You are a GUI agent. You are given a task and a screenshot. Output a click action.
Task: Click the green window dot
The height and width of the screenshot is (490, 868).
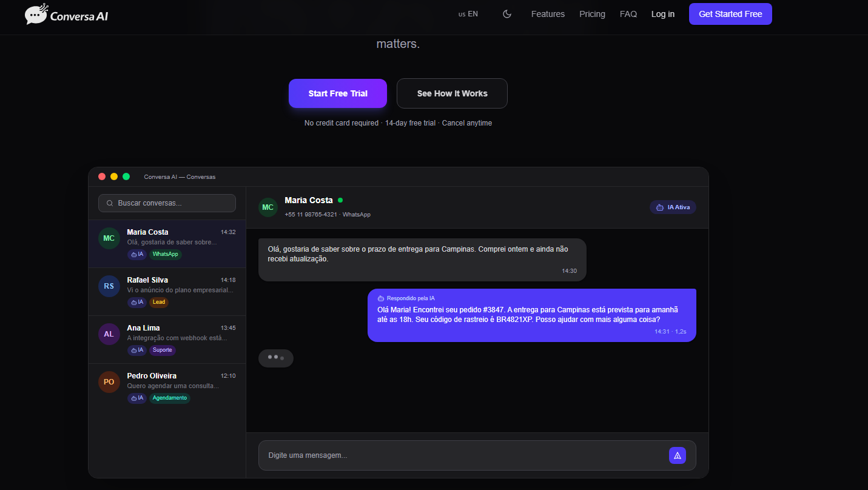126,176
